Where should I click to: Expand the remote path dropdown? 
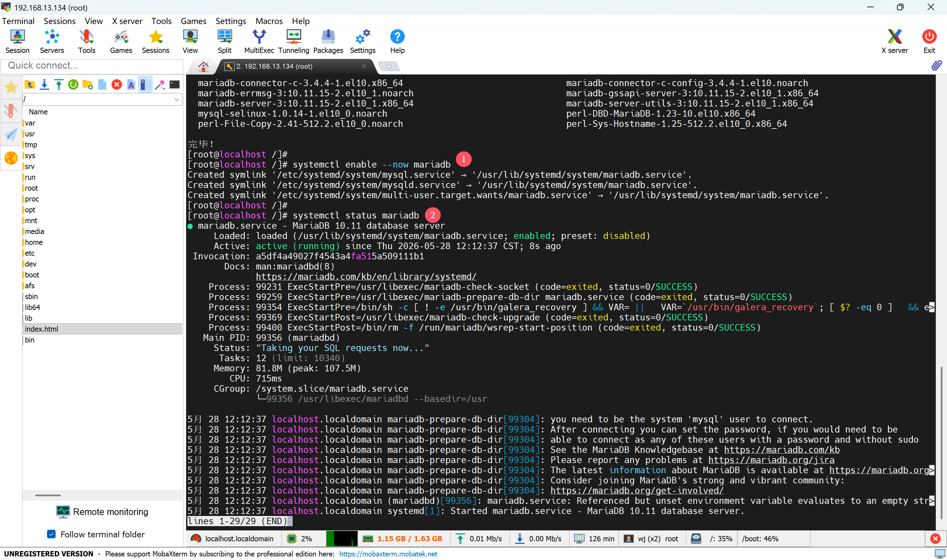pyautogui.click(x=176, y=100)
